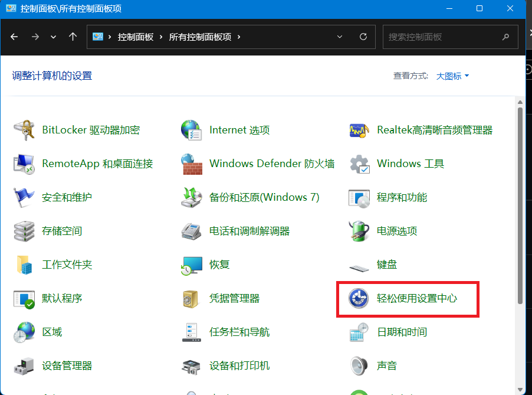Open the 键盘 keyboard icon
532x395 pixels.
click(359, 268)
